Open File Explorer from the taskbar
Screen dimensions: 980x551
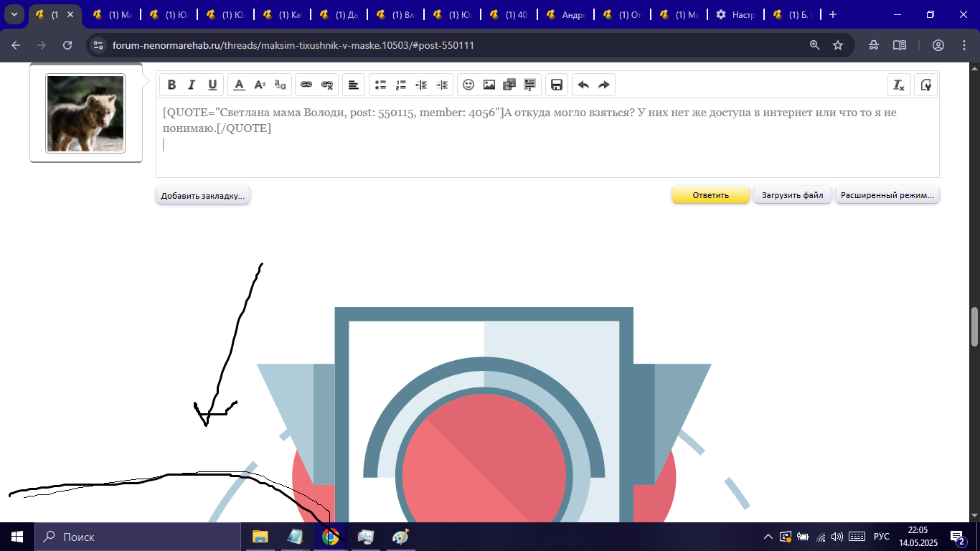pyautogui.click(x=260, y=537)
